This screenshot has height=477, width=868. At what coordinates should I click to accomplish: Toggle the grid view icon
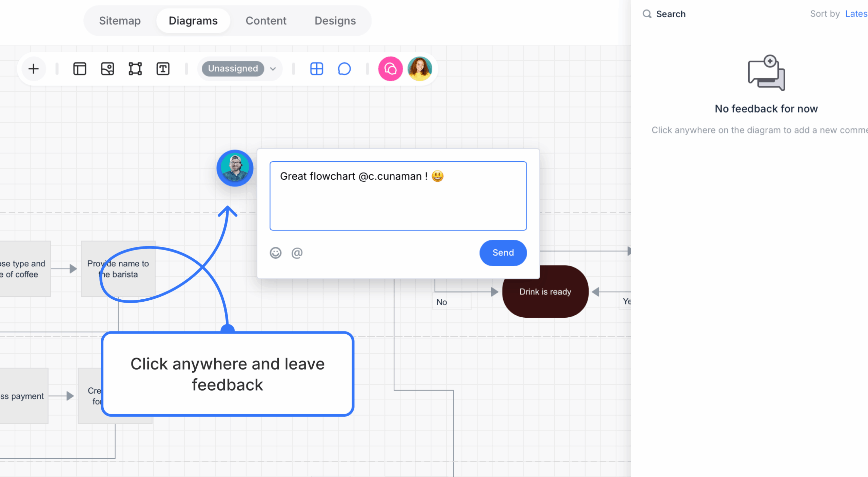click(x=316, y=69)
